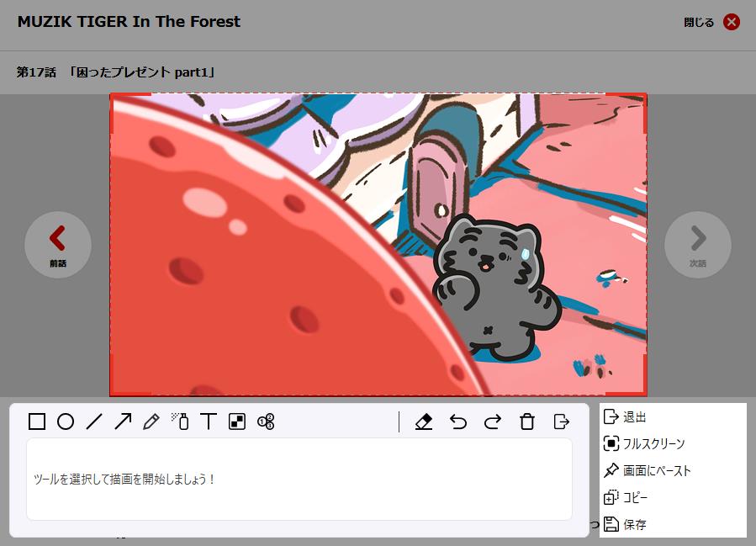Click the exit icon in drawing toolbar

tap(561, 421)
